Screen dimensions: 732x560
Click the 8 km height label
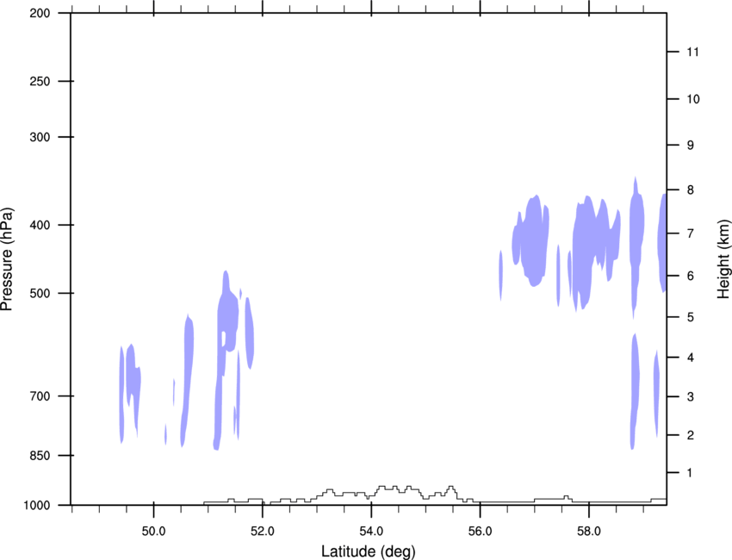pyautogui.click(x=691, y=190)
